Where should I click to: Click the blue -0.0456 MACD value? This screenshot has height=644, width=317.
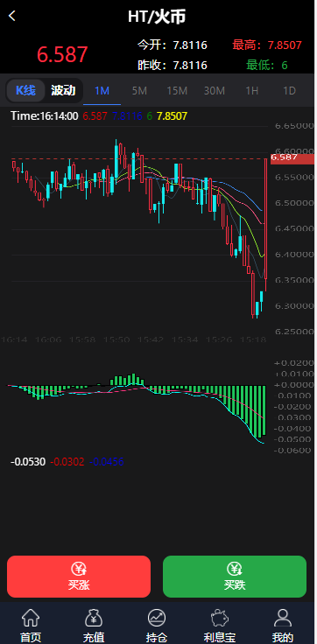pos(107,462)
